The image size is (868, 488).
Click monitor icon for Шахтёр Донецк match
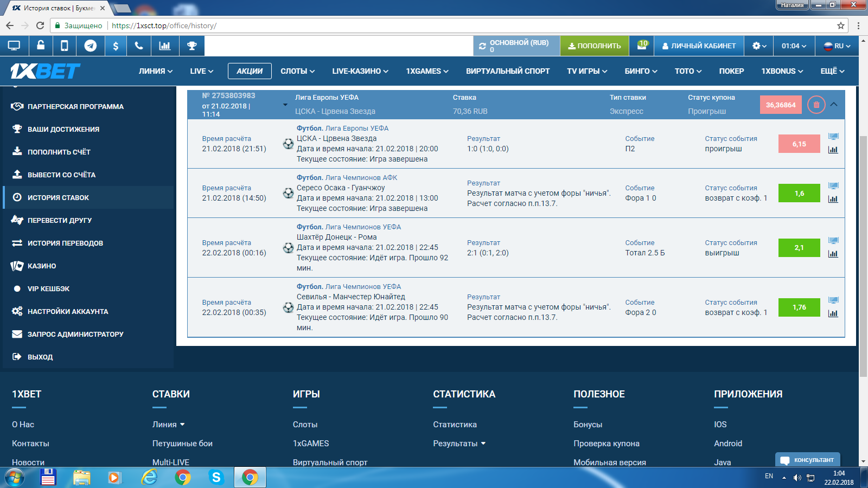click(833, 241)
